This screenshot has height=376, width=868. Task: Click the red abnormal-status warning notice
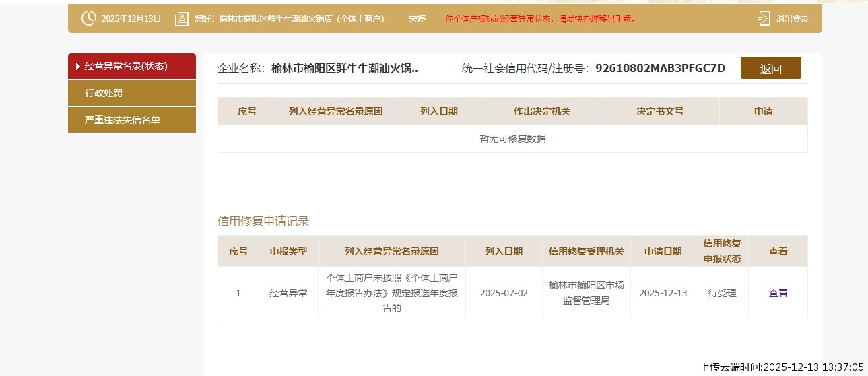click(x=540, y=19)
